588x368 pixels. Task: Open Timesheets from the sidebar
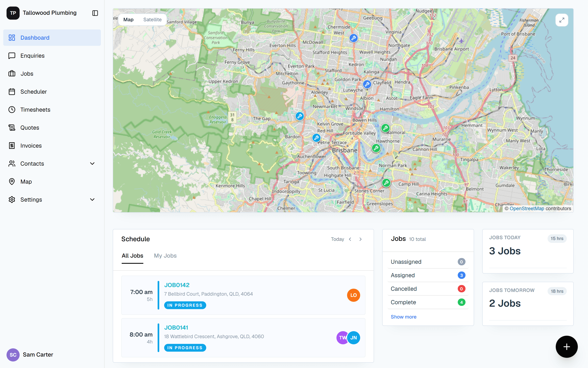point(52,110)
